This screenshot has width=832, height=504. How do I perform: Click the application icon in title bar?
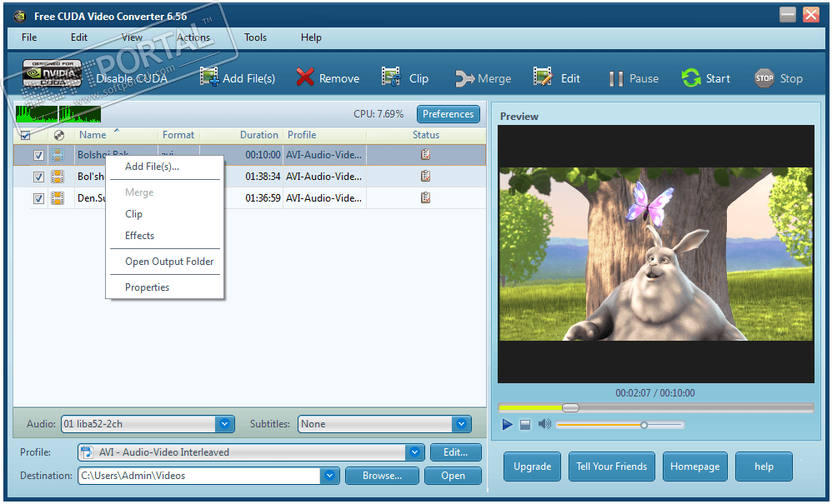(x=20, y=16)
